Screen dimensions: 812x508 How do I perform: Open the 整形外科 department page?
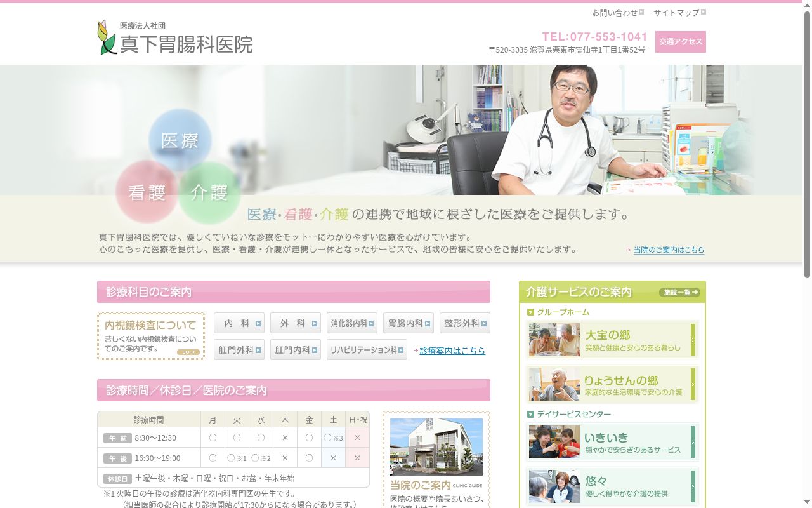tap(465, 323)
